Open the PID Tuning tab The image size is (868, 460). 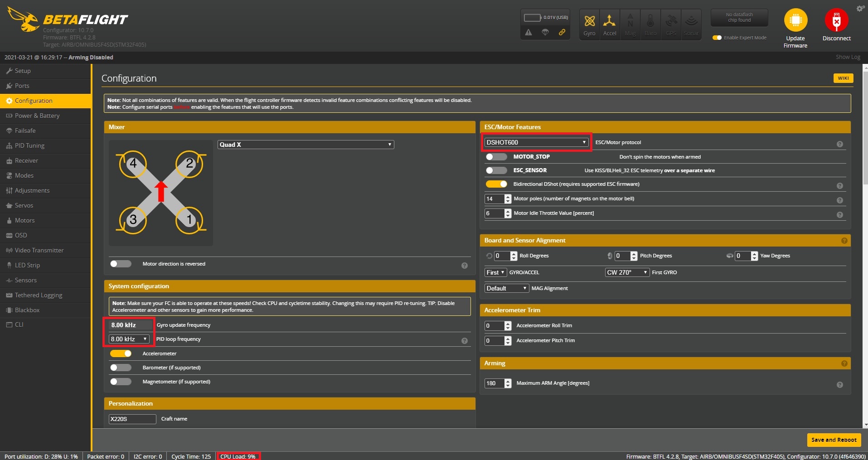[45, 145]
